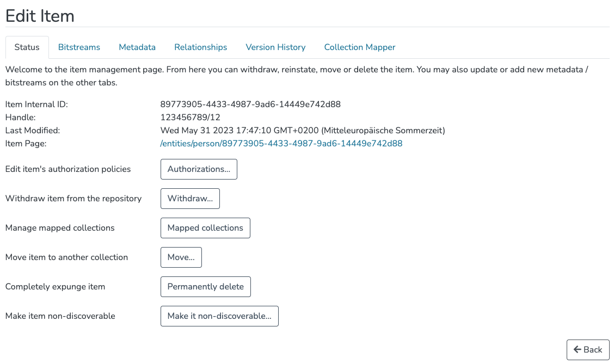Switch to the Collection Mapper tab
Screen dimensions: 614x364
click(x=359, y=47)
